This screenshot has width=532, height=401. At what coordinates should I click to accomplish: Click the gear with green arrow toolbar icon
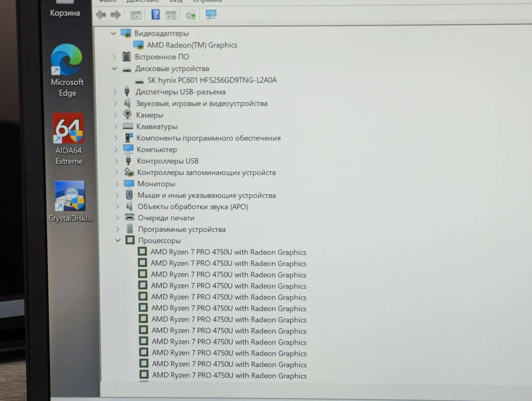coord(191,15)
